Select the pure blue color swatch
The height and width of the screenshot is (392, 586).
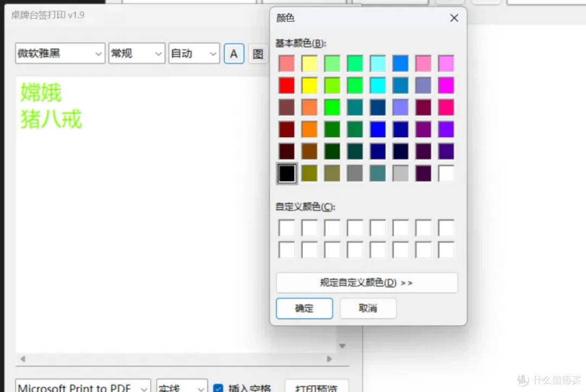pos(378,130)
